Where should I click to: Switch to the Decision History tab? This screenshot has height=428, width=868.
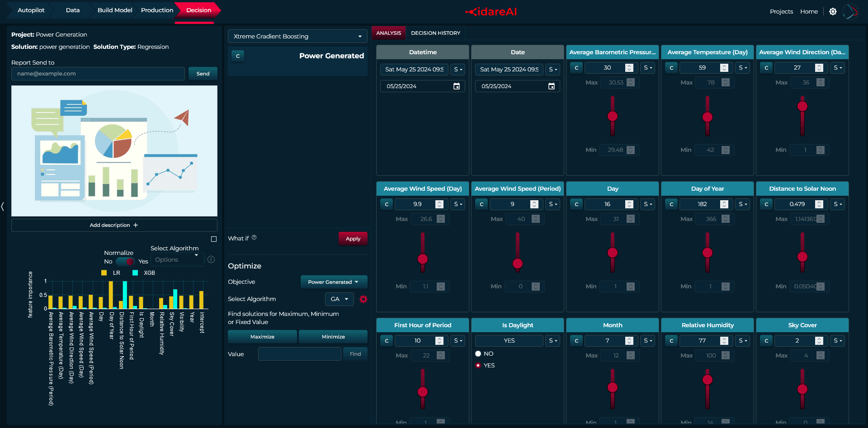(x=435, y=33)
